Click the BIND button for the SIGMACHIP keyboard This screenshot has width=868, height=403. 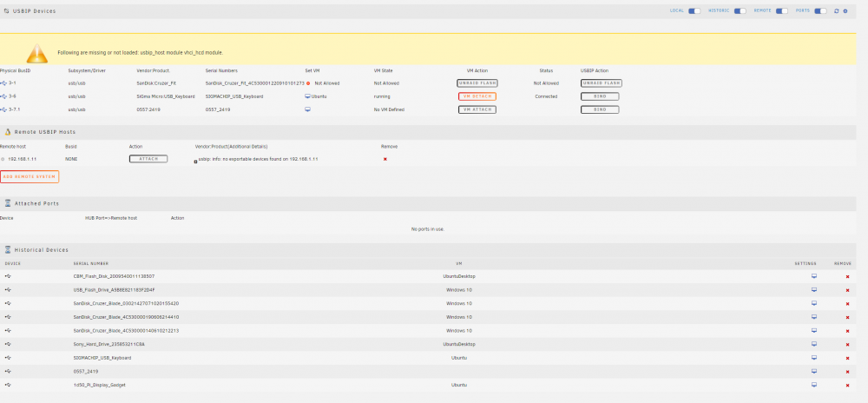point(600,96)
